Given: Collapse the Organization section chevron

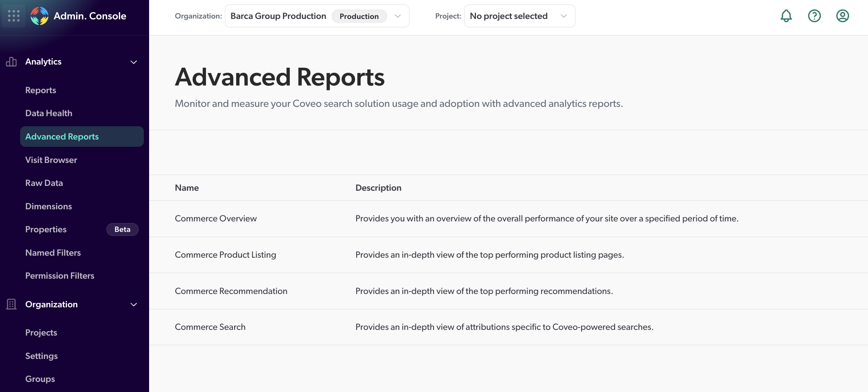Looking at the screenshot, I should [134, 304].
